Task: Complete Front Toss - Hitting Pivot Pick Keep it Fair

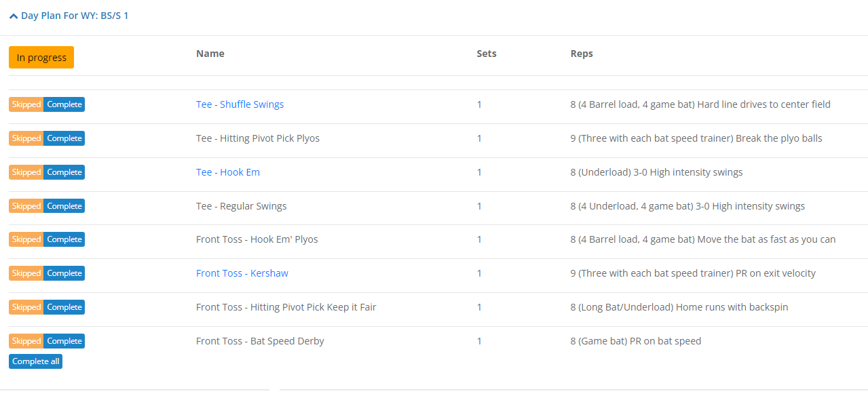Action: 64,307
